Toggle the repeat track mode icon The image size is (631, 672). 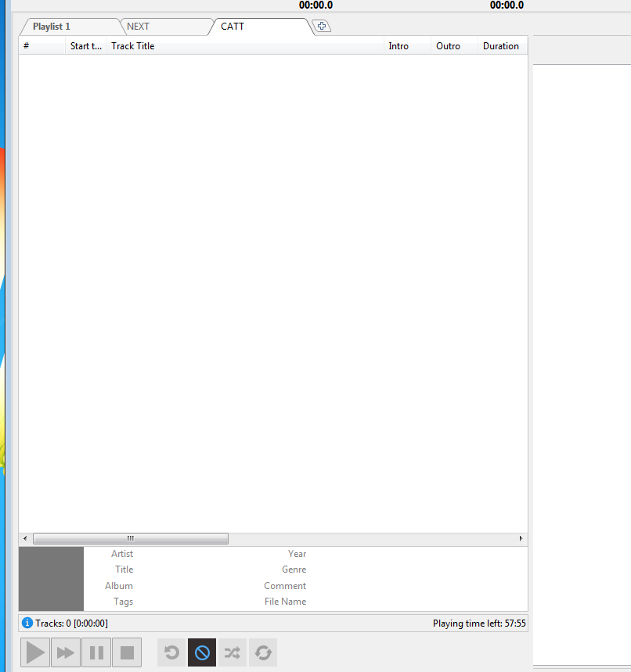point(171,652)
